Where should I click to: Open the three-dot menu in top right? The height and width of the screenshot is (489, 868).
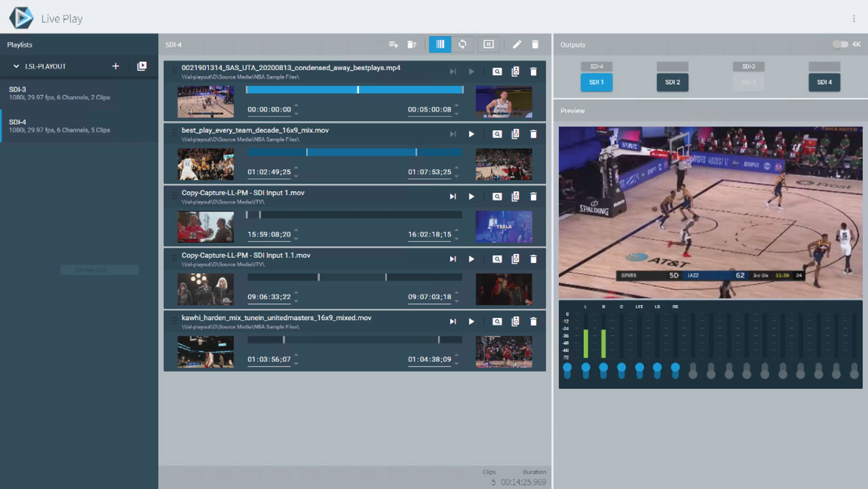click(x=854, y=18)
